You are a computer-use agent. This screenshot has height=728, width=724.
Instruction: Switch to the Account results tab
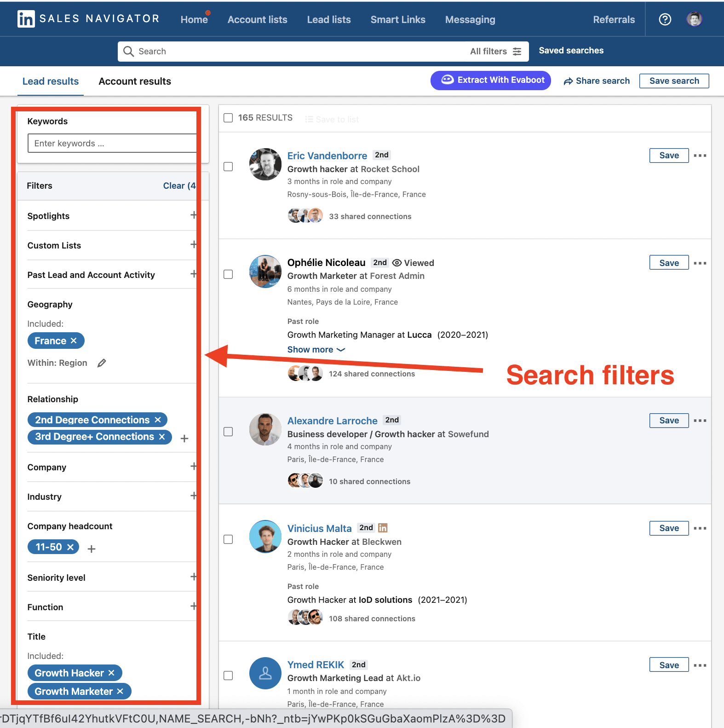point(135,81)
